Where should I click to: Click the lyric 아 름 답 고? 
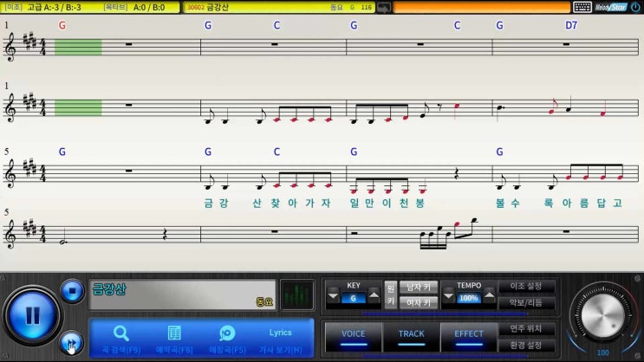[592, 203]
